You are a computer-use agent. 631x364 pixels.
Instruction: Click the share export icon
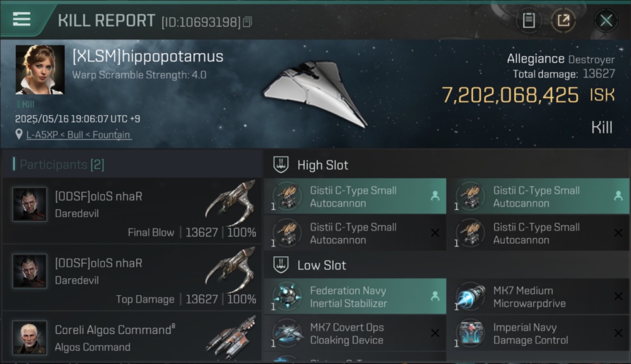pyautogui.click(x=564, y=21)
